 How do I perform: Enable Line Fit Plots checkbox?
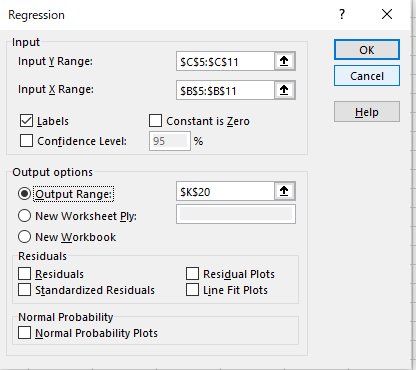(192, 290)
